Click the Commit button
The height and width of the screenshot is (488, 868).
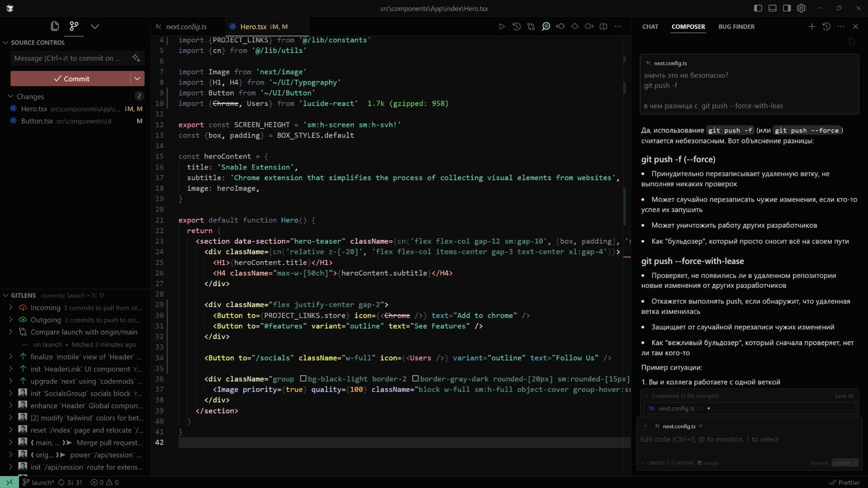[71, 78]
